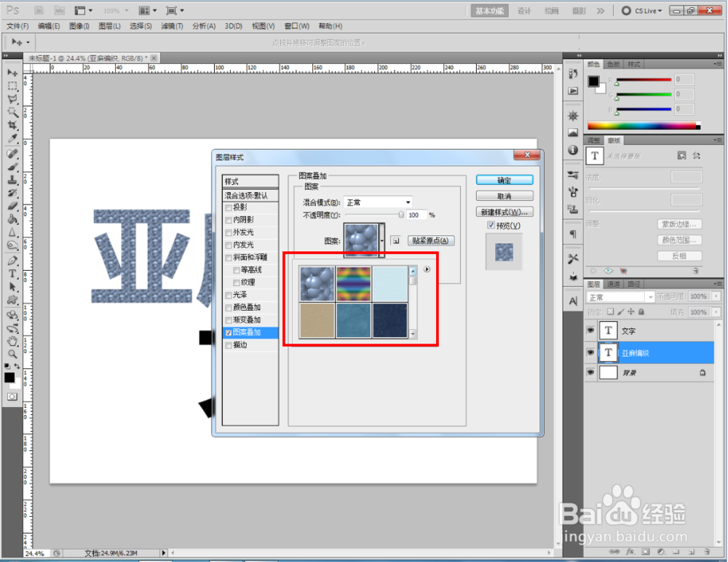The image size is (728, 562).
Task: Select the Horizontal Type tool
Action: pyautogui.click(x=12, y=274)
